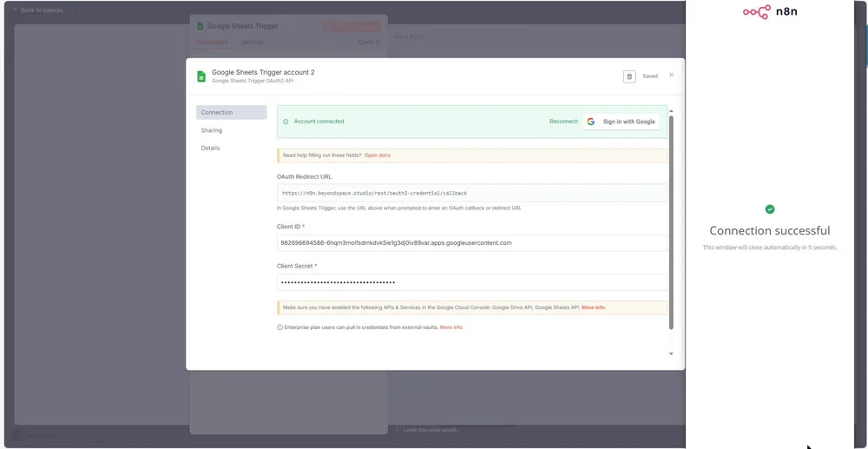Click green success checkmark in popup

pos(770,209)
